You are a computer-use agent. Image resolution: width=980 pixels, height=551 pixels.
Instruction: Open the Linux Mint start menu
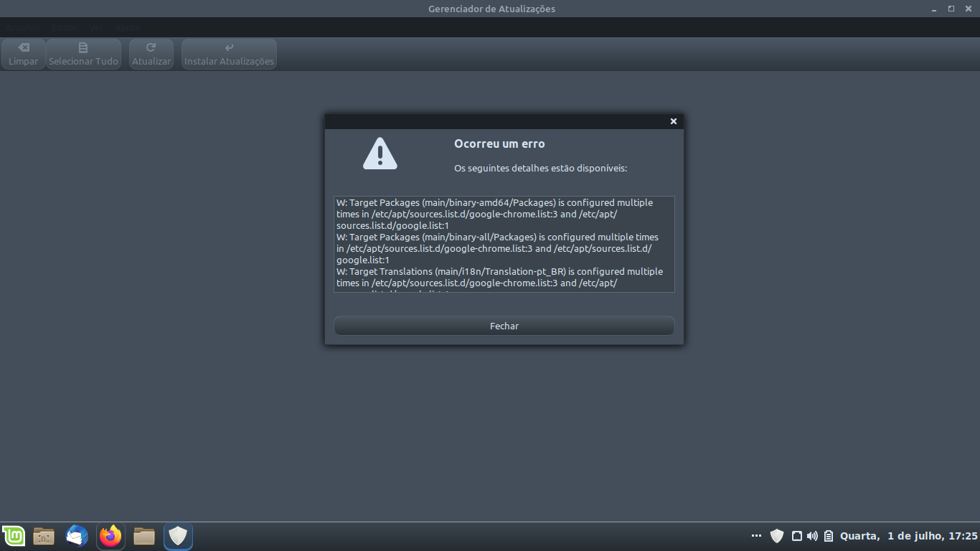14,536
